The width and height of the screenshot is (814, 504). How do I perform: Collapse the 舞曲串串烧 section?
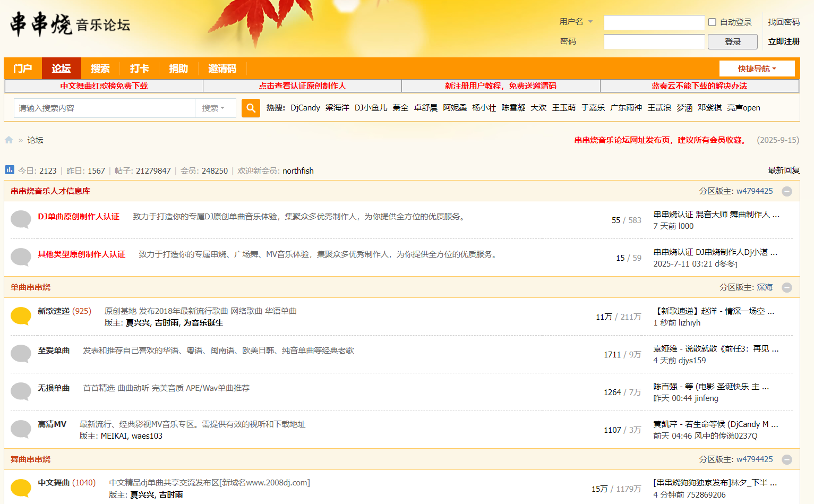(x=787, y=459)
